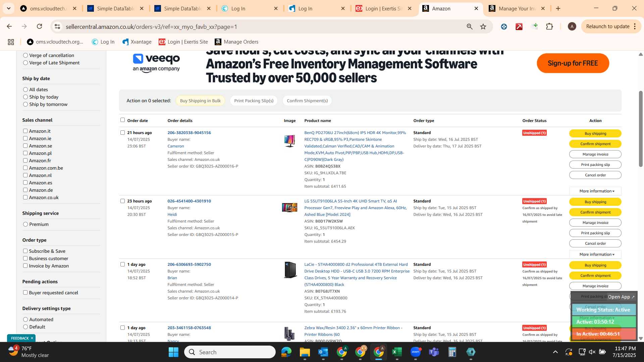Viewport: 644px width, 362px height.
Task: Open Excel from taskbar
Action: click(397, 352)
